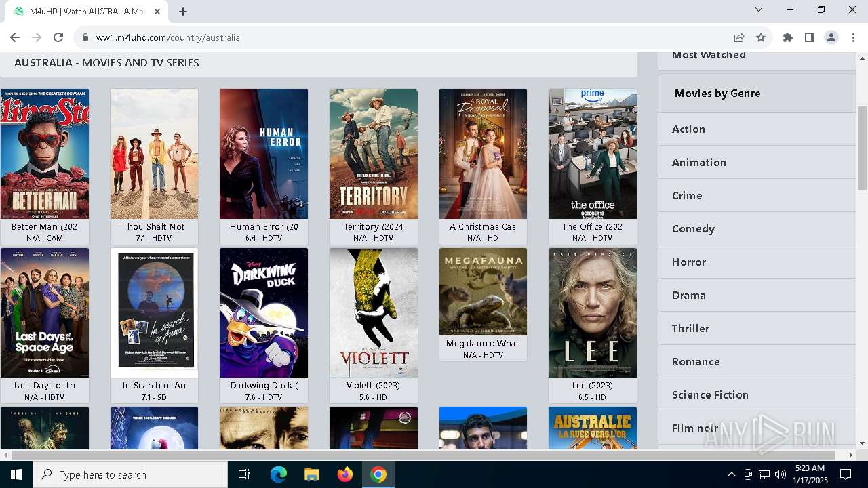The image size is (868, 488).
Task: Click the taskbar search box
Action: tap(130, 474)
